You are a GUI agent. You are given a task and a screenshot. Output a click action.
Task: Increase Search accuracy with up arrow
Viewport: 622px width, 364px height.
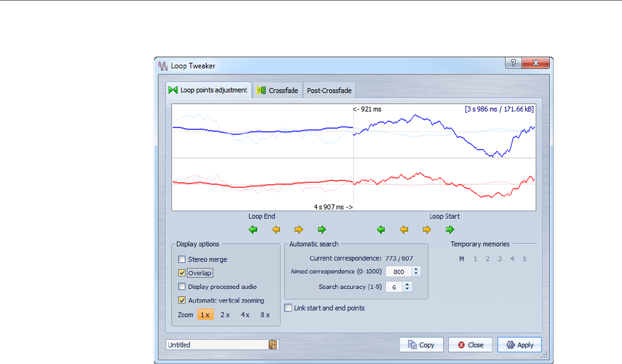point(407,285)
